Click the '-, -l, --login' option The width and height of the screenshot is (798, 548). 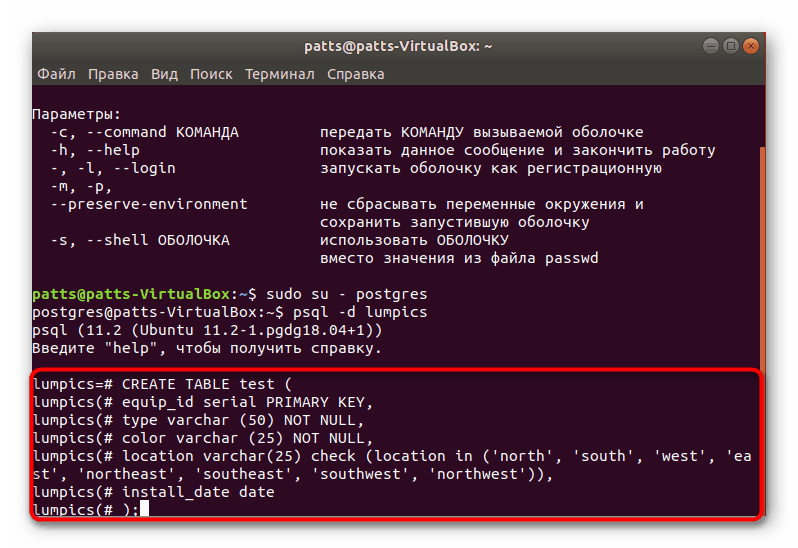(113, 168)
